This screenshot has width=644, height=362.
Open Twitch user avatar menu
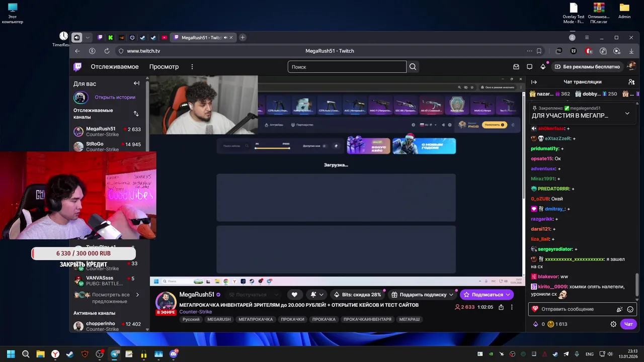tap(631, 66)
